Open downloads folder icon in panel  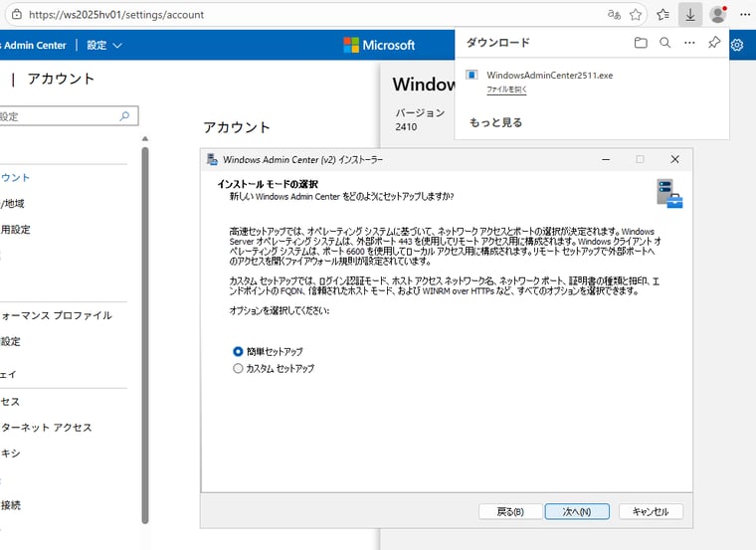click(x=641, y=43)
